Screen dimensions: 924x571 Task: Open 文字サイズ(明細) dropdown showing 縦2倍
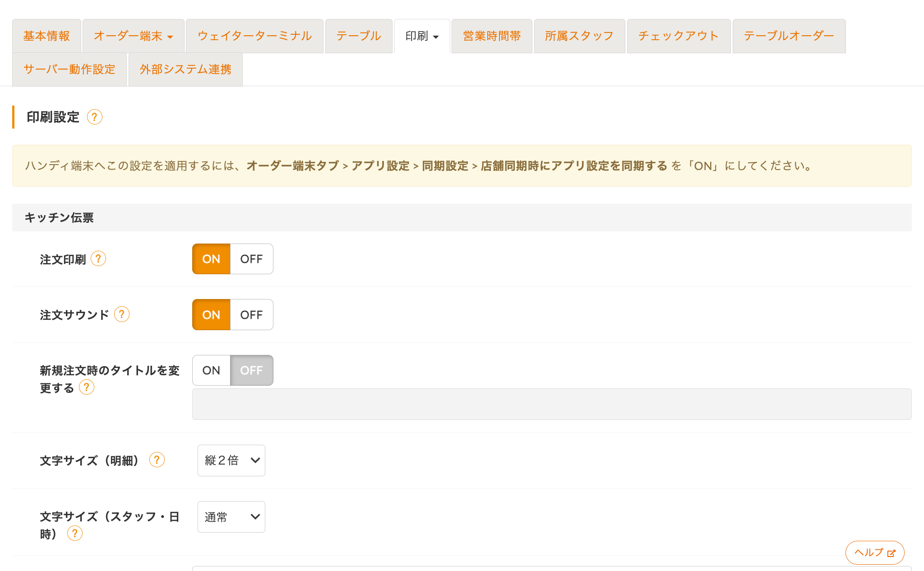(231, 460)
